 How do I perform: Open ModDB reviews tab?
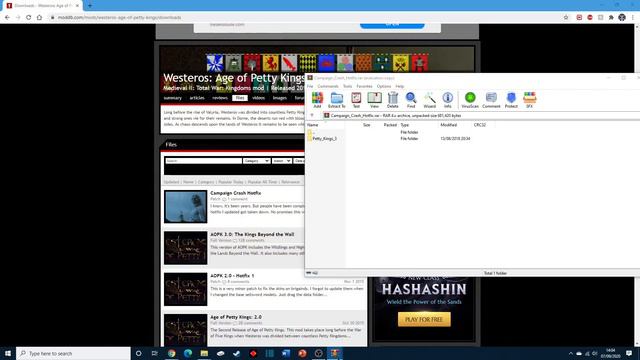[220, 98]
